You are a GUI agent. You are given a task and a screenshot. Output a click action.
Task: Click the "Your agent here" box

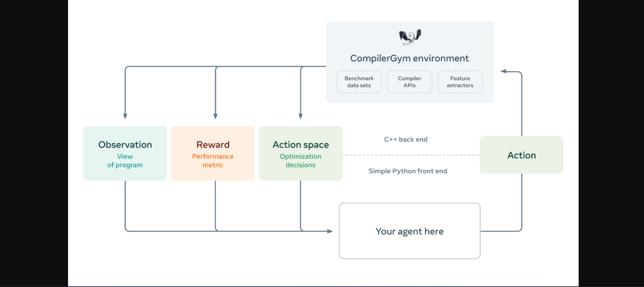(x=410, y=231)
